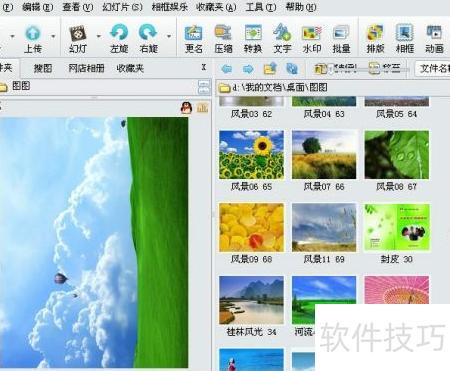The width and height of the screenshot is (450, 371).
Task: Click the histogram chart icon
Action: point(202,107)
